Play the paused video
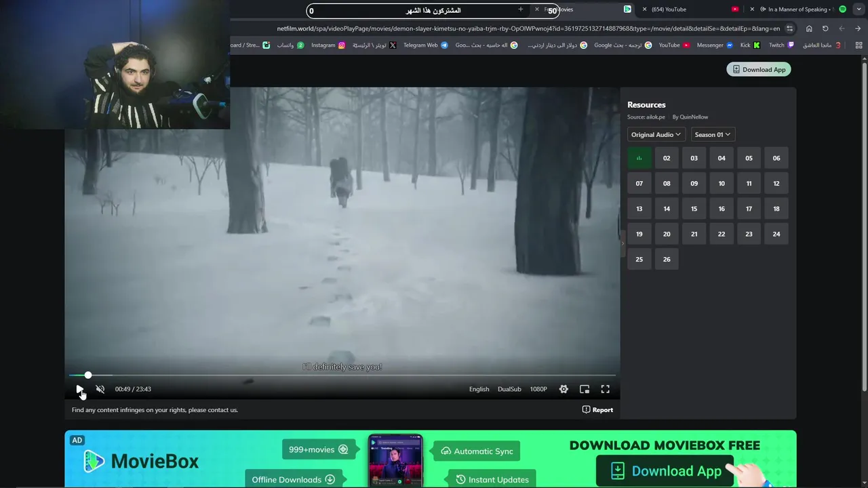Image resolution: width=868 pixels, height=488 pixels. 79,389
